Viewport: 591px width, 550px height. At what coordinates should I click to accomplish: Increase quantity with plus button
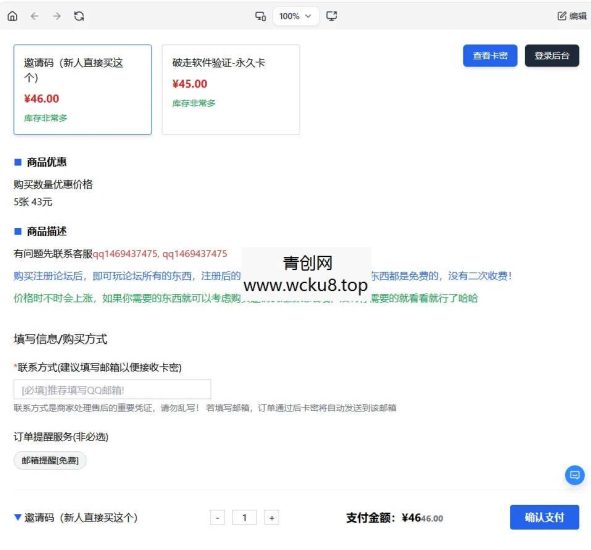[x=271, y=518]
